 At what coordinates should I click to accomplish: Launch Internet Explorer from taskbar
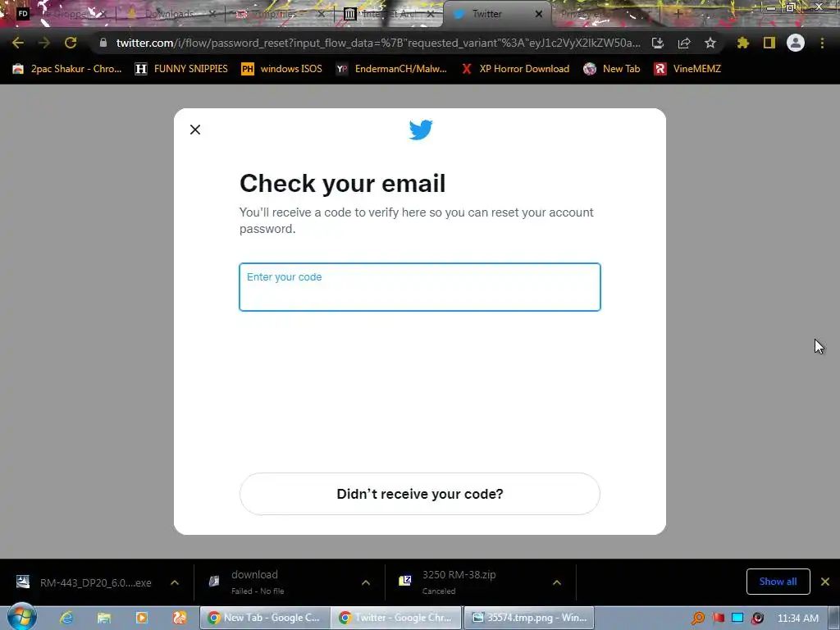point(66,618)
